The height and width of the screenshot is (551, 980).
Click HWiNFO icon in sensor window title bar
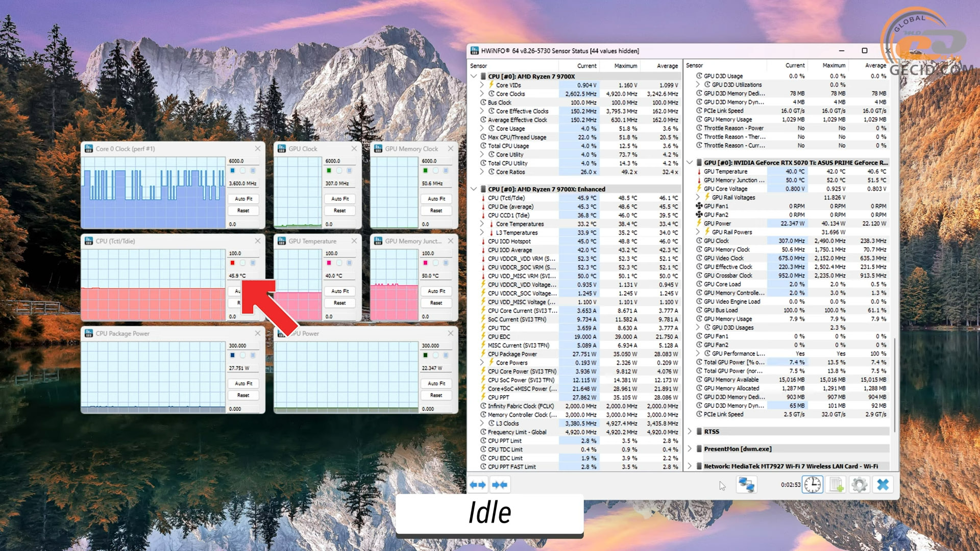[475, 51]
